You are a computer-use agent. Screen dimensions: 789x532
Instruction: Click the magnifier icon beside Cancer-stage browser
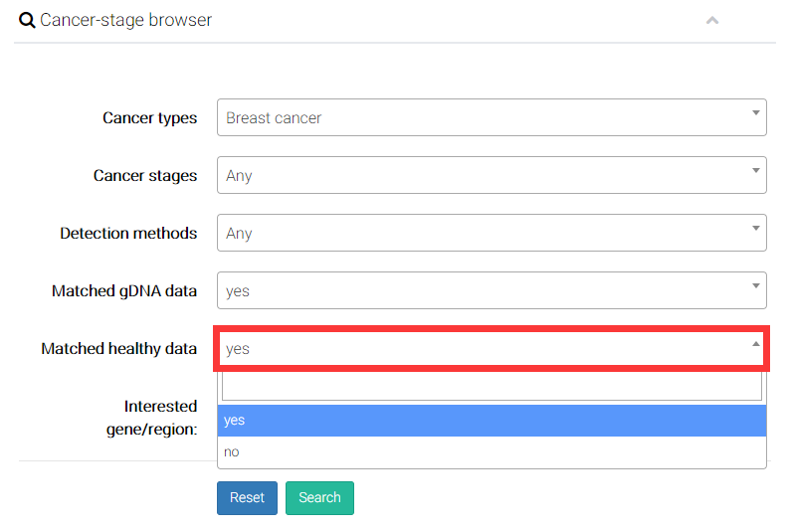[x=27, y=20]
